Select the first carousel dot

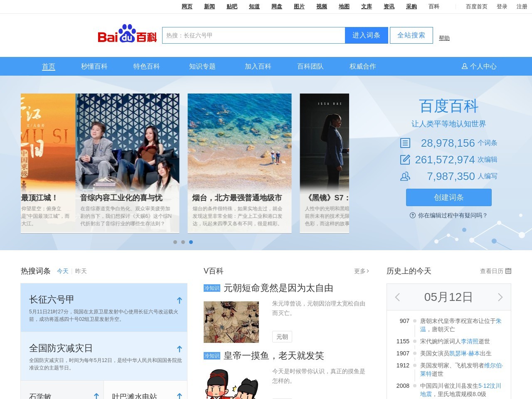pos(175,242)
